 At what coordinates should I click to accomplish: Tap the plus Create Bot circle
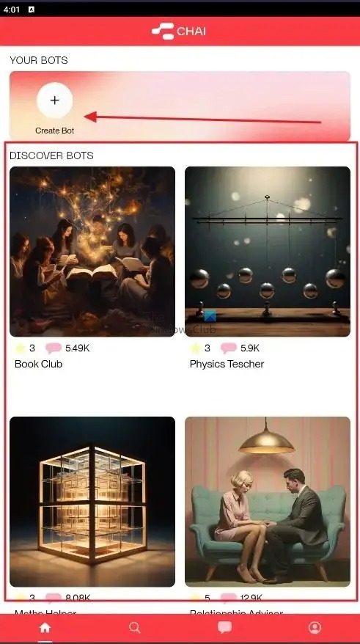pyautogui.click(x=54, y=100)
